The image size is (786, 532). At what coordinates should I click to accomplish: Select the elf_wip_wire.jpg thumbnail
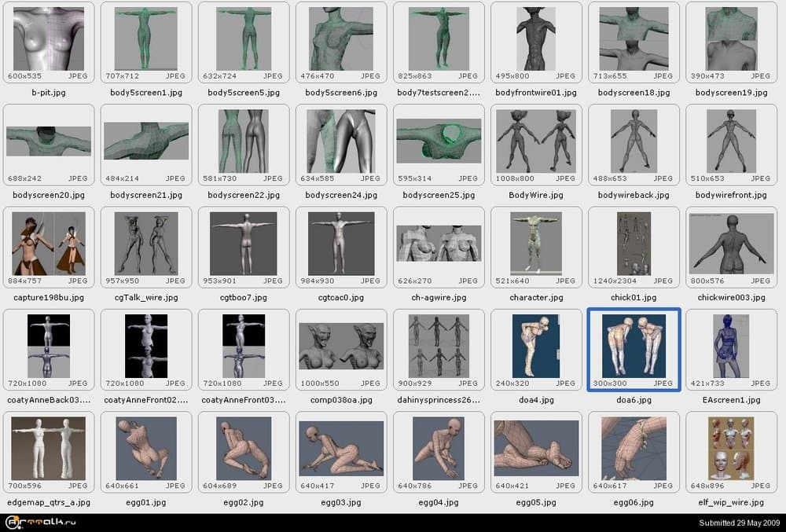[x=731, y=448]
